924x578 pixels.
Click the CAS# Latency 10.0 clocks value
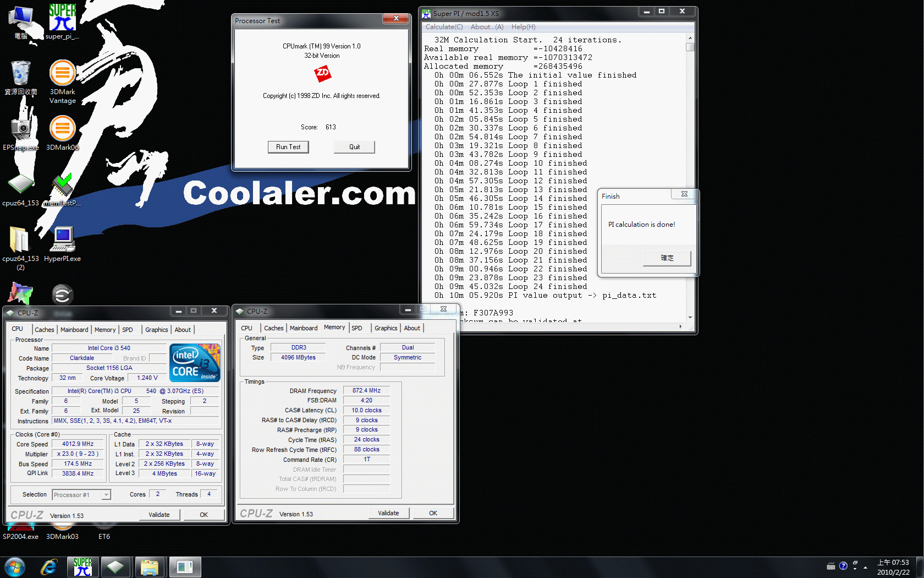pos(366,411)
